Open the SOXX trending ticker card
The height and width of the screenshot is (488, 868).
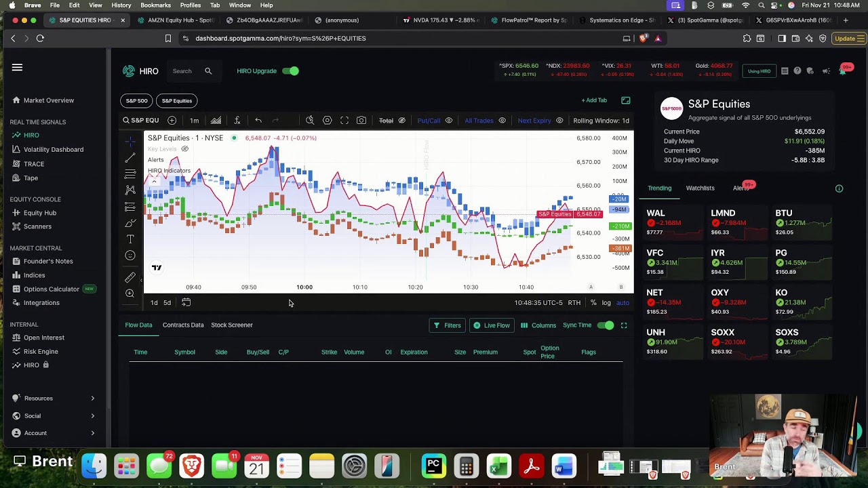click(736, 342)
